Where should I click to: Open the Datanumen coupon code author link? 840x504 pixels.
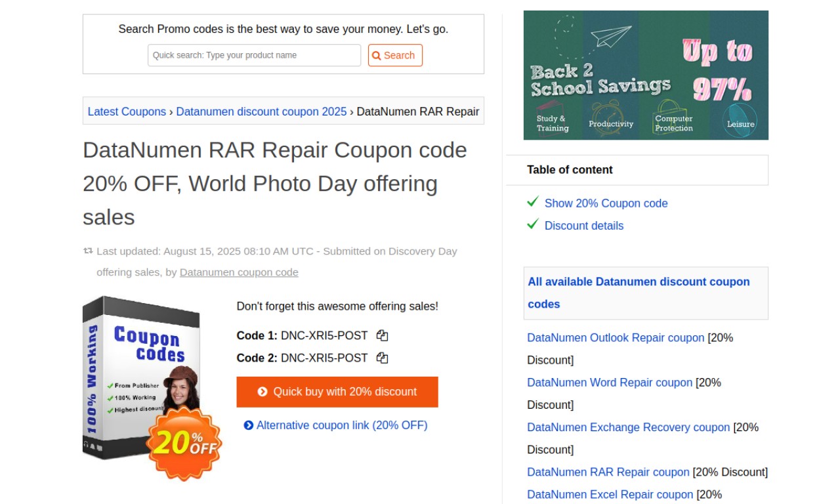[x=239, y=272]
